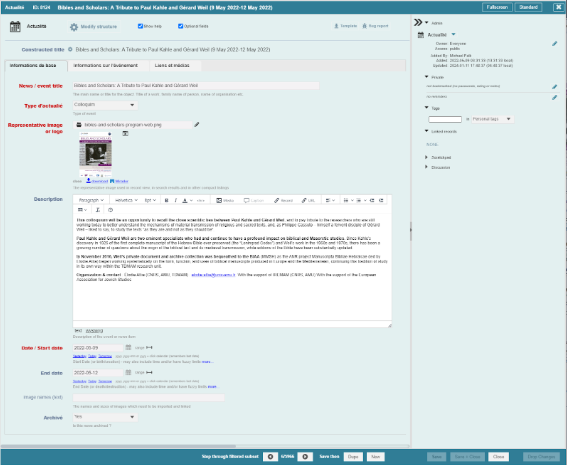
Task: Click the help icon in editor toolbar
Action: click(110, 210)
